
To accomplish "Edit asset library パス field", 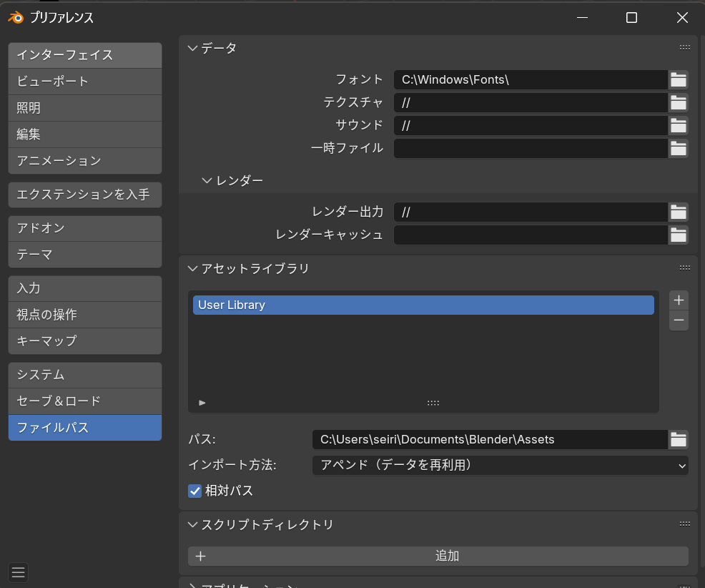I will click(490, 439).
